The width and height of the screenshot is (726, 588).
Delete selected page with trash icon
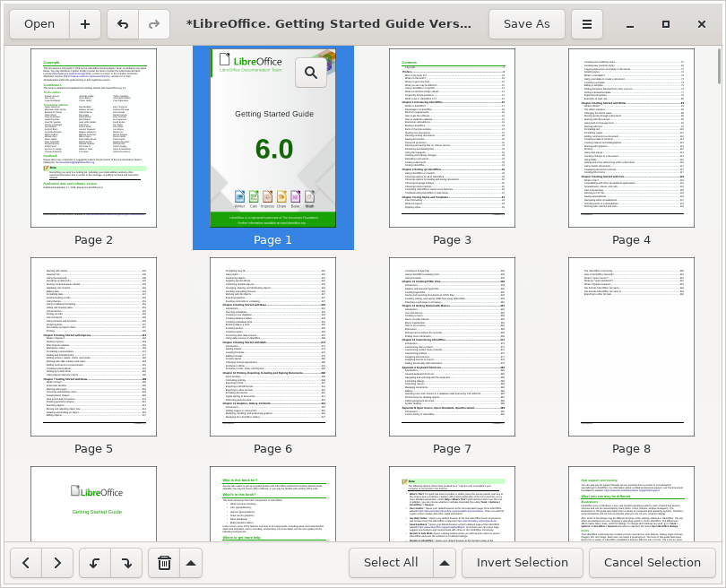click(164, 563)
